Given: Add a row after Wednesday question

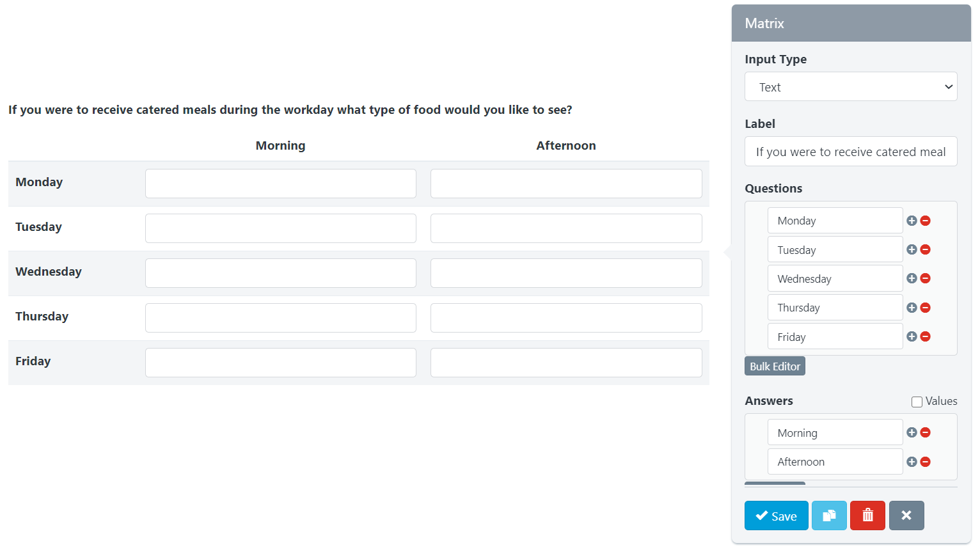Looking at the screenshot, I should (x=912, y=278).
